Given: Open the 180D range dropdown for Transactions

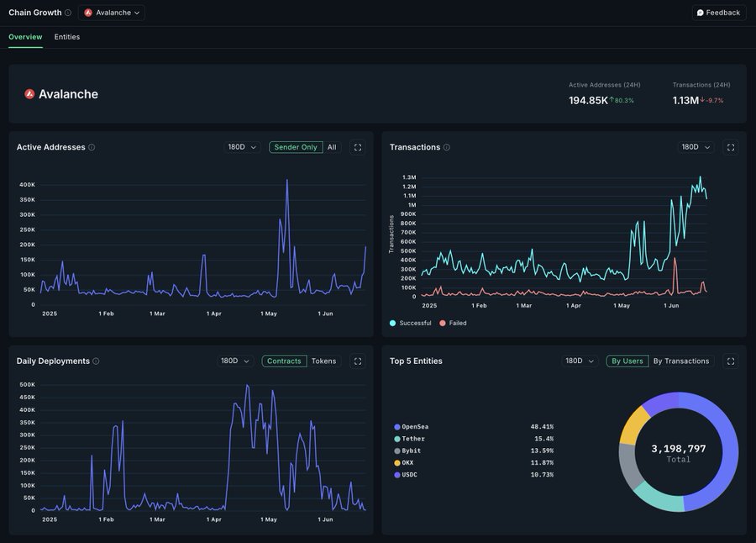Looking at the screenshot, I should (x=696, y=147).
